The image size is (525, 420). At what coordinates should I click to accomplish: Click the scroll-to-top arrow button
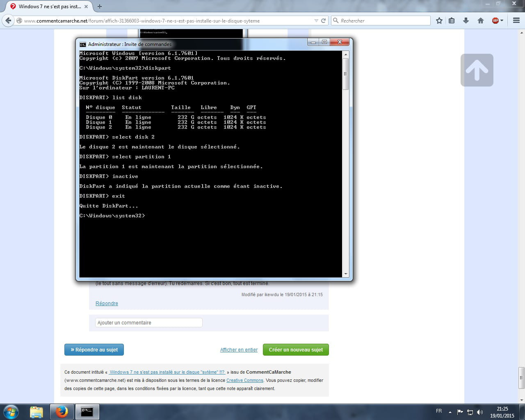(x=477, y=70)
